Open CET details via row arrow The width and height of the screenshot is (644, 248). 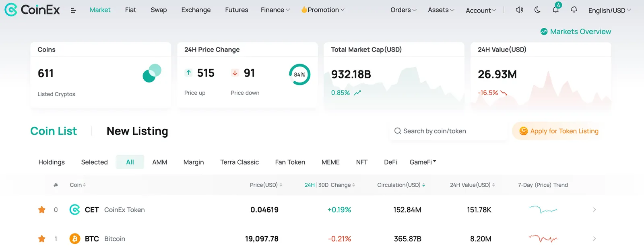coord(594,210)
